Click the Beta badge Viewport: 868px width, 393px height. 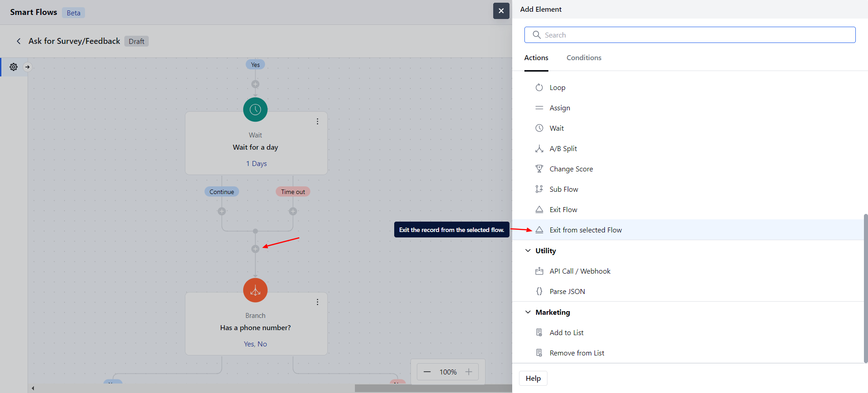click(73, 13)
